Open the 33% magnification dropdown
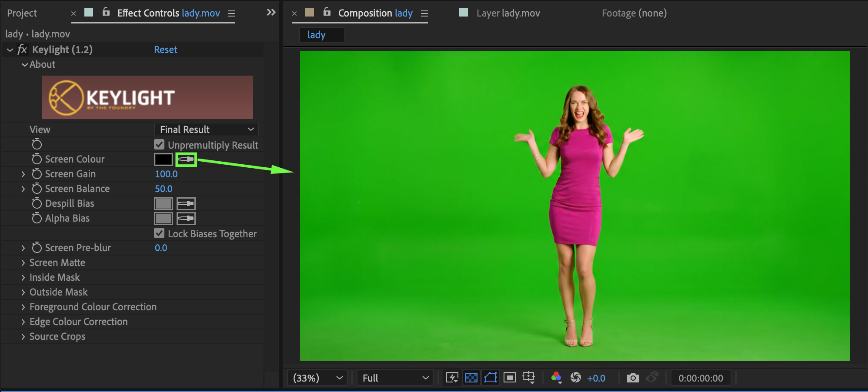Image resolution: width=868 pixels, height=392 pixels. click(x=317, y=378)
